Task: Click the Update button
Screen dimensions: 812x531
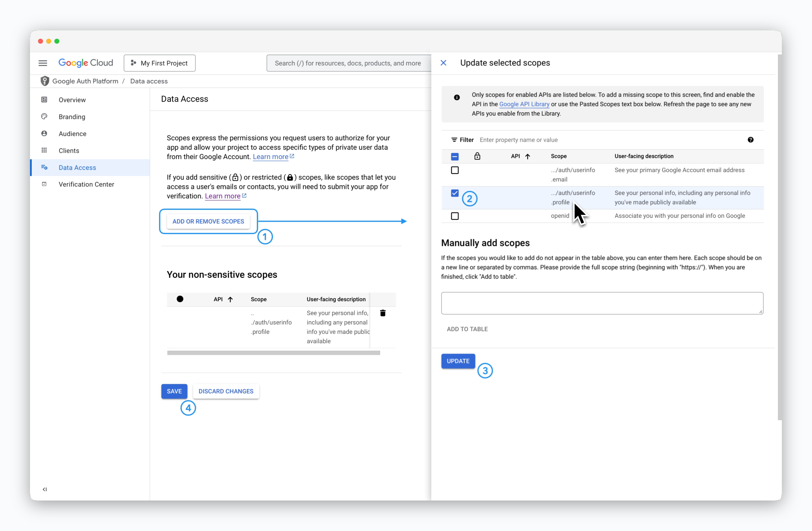Action: point(458,361)
